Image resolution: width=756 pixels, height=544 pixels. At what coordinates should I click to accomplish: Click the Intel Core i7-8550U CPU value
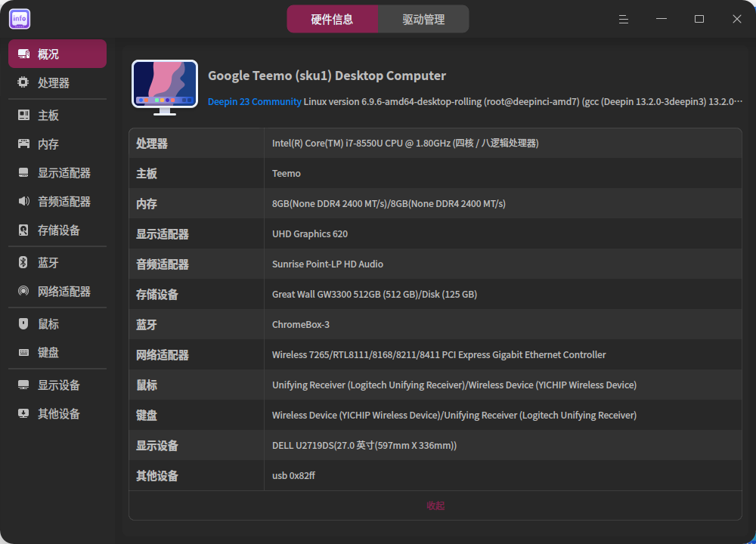[x=405, y=143]
